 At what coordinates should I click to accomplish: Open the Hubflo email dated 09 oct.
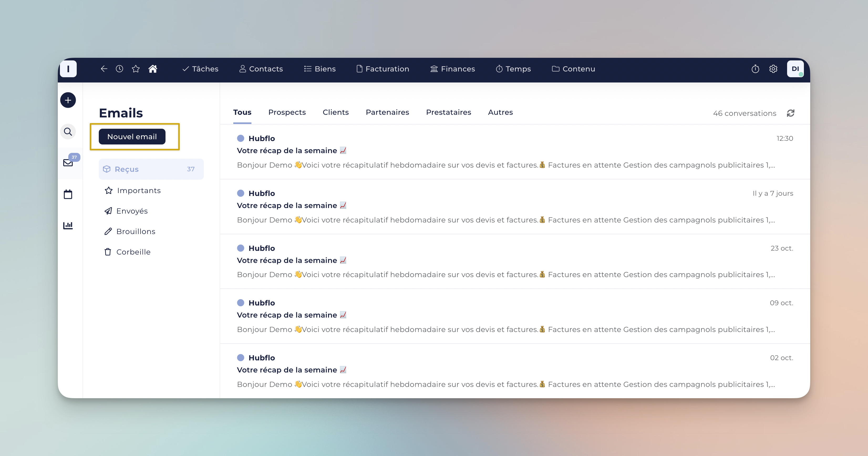pos(515,316)
